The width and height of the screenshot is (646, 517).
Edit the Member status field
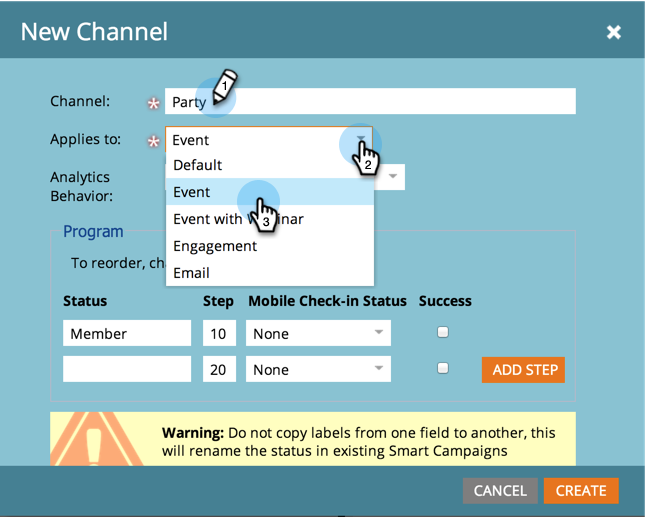pyautogui.click(x=127, y=333)
